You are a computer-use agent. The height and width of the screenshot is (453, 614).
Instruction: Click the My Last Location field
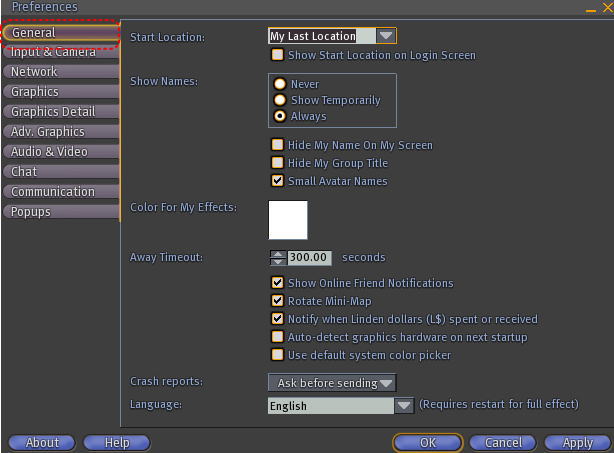point(322,36)
